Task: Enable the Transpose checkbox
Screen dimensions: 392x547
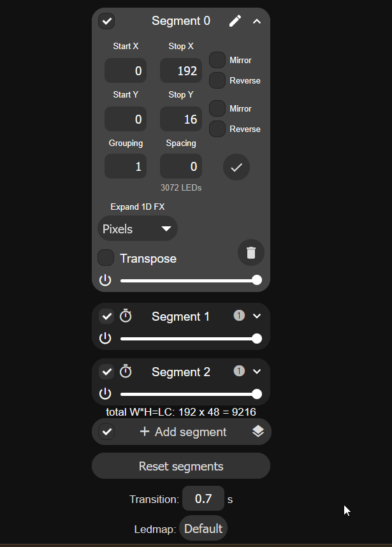Action: 106,258
